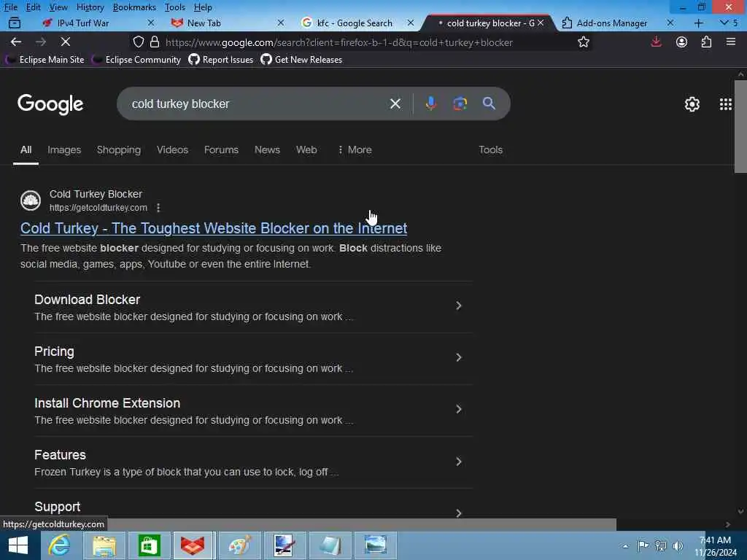
Task: Select the Forums search filter
Action: 221,149
